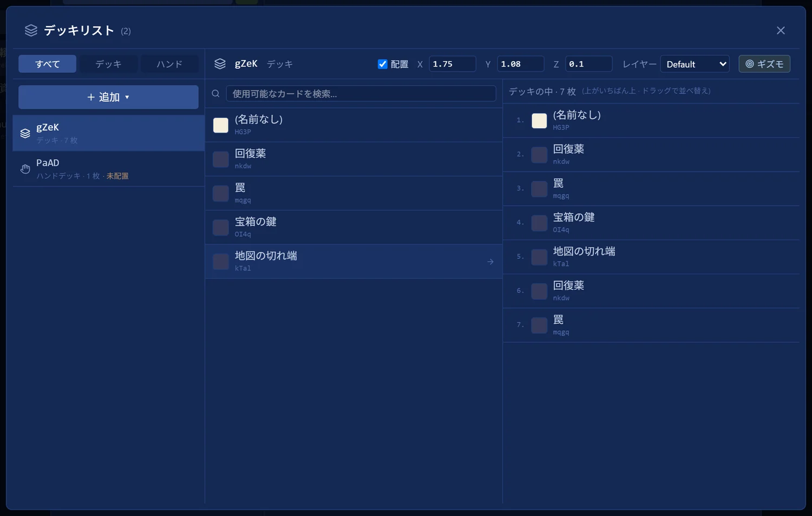Click the deck icon next to gZeK header
The height and width of the screenshot is (516, 812).
coord(220,64)
